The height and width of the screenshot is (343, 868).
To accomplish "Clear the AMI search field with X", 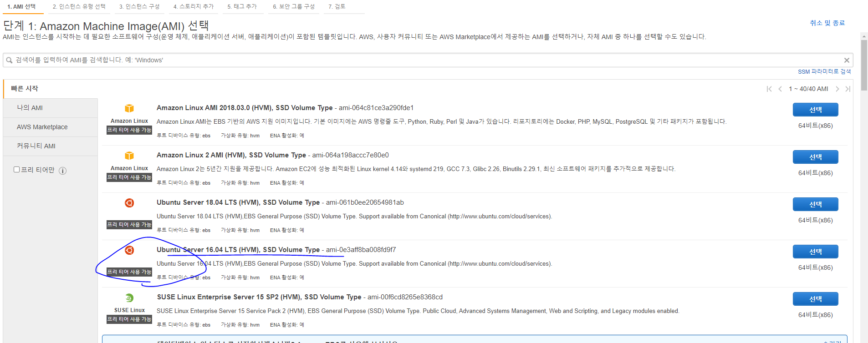I will pos(847,60).
